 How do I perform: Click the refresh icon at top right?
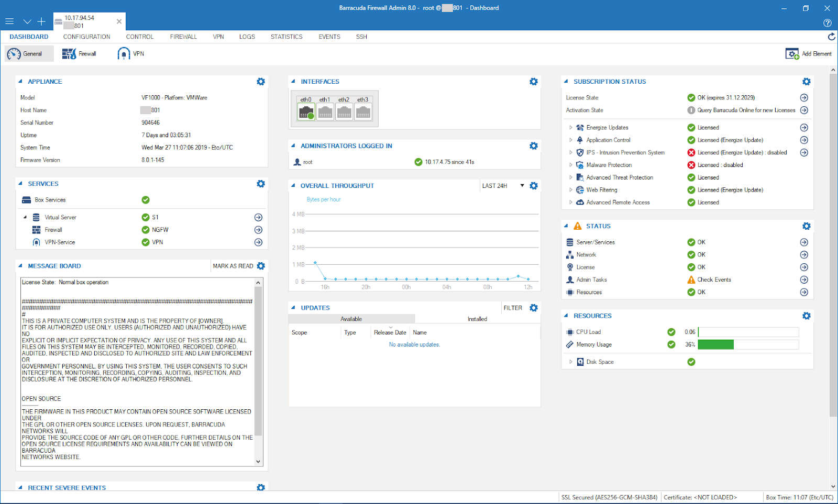coord(831,37)
